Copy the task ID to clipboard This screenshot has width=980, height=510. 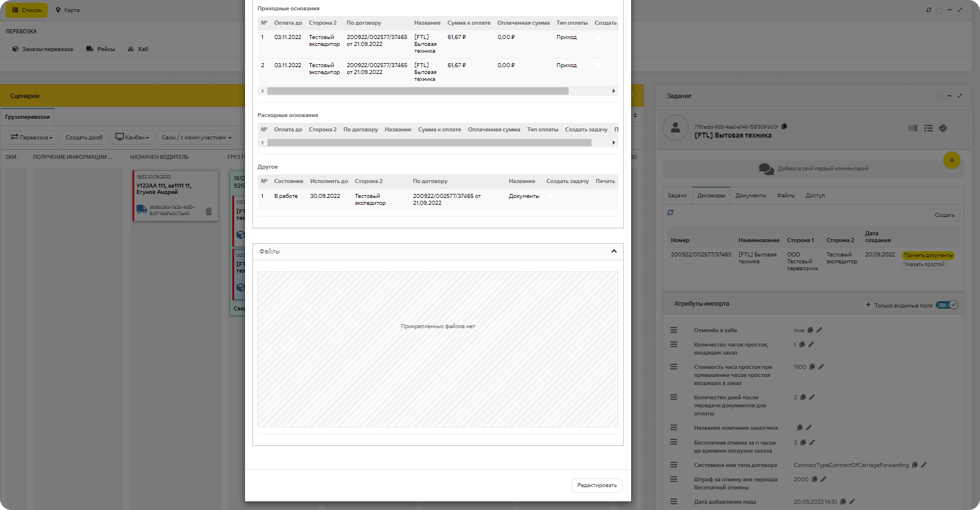784,126
